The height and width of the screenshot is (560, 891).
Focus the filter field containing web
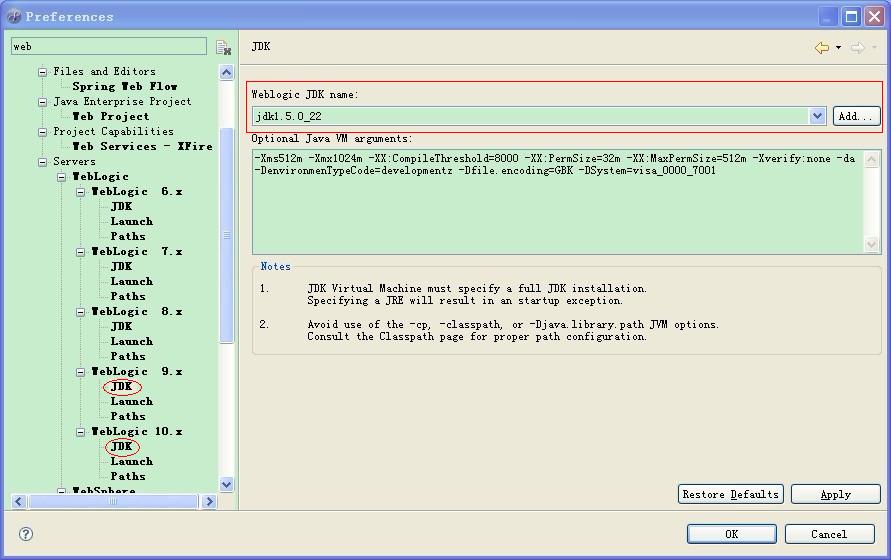109,47
